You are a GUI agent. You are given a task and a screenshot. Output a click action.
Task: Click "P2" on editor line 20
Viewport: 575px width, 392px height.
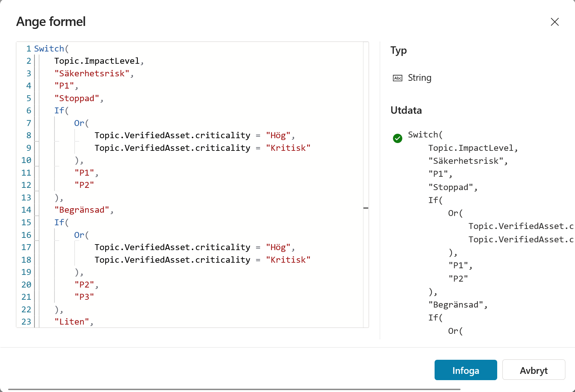[84, 285]
